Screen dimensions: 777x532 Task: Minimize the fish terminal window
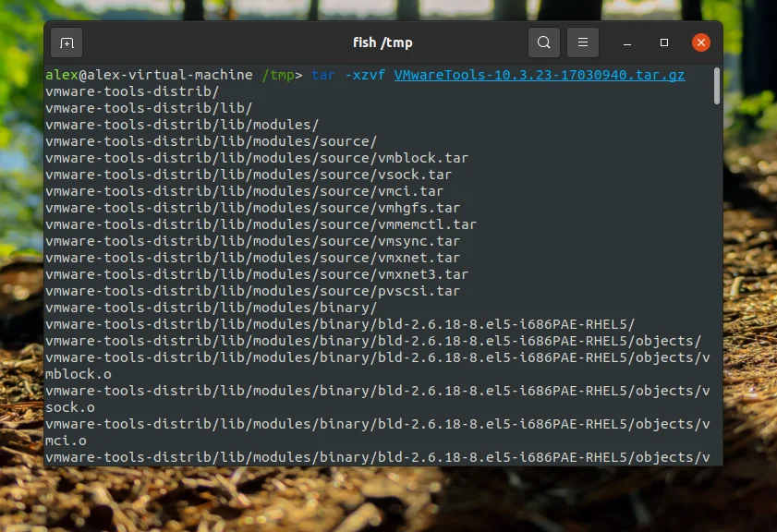tap(626, 42)
